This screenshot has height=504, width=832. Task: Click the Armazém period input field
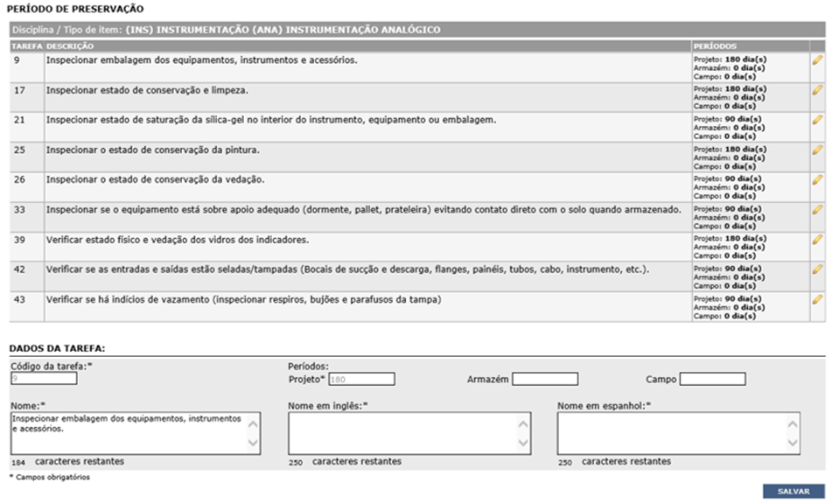coord(544,379)
